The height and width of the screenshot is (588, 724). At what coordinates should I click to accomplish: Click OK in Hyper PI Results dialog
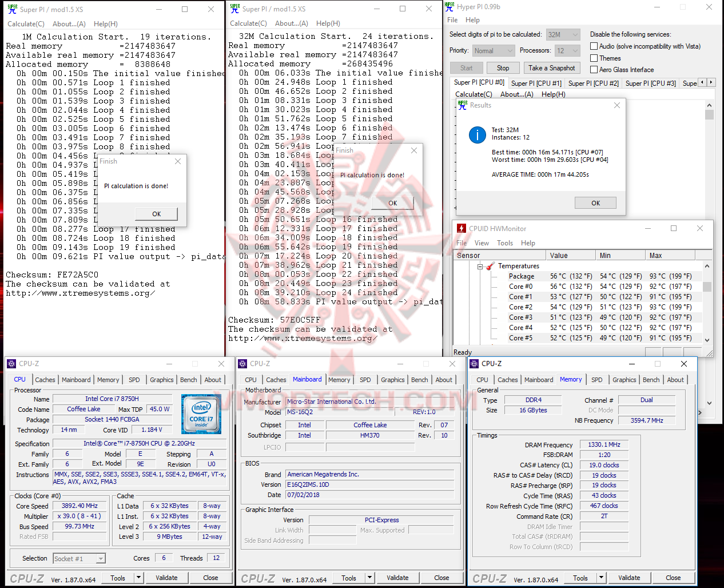point(595,203)
